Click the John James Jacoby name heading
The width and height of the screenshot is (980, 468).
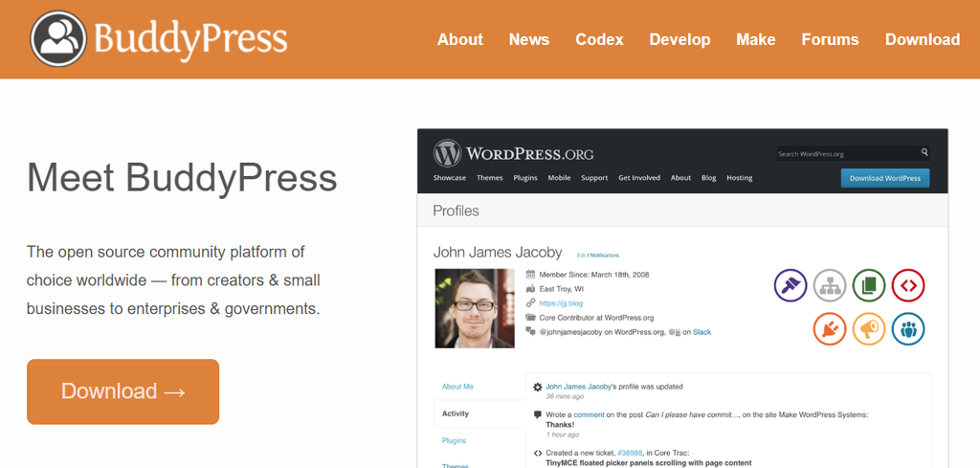click(498, 253)
